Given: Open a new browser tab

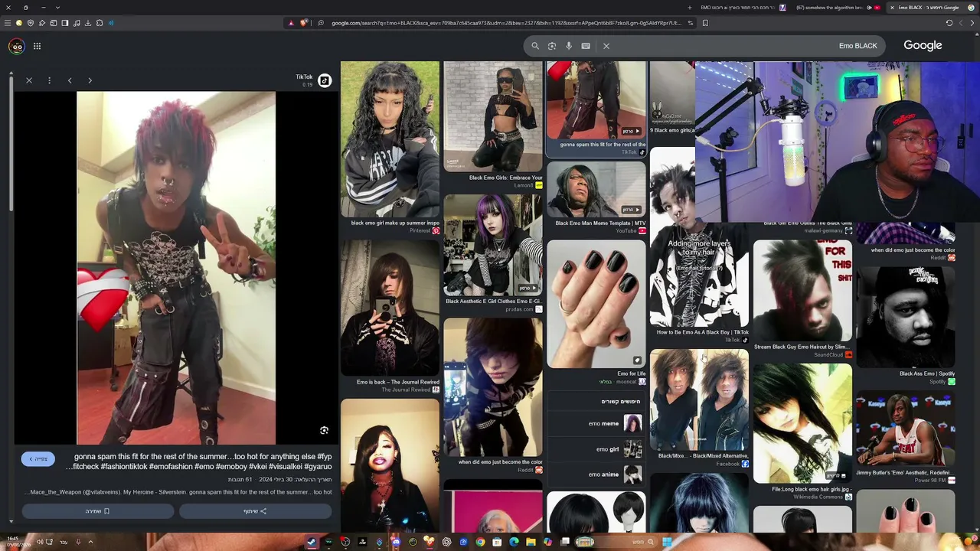Looking at the screenshot, I should click(x=689, y=8).
